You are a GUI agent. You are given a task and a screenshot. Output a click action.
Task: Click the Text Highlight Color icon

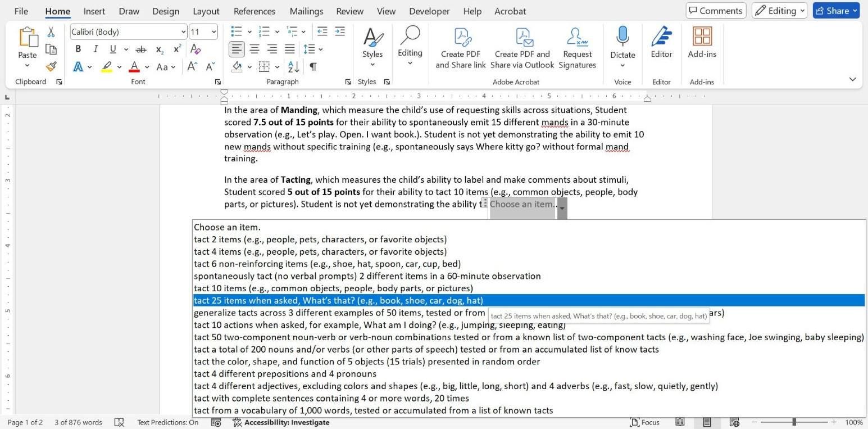click(x=107, y=66)
